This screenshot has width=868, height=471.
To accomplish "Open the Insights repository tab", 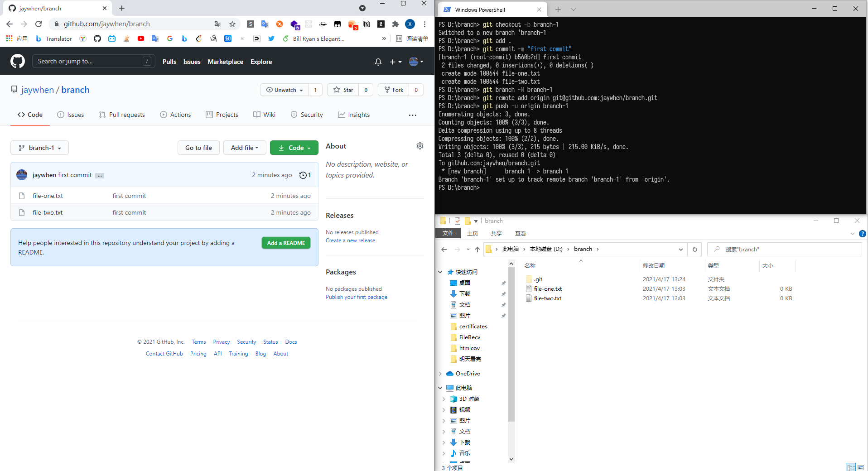I will coord(354,115).
